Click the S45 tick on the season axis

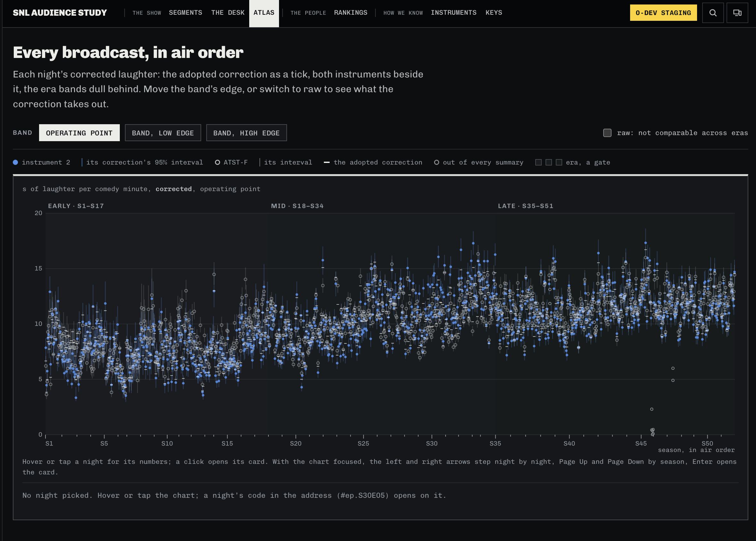(641, 436)
